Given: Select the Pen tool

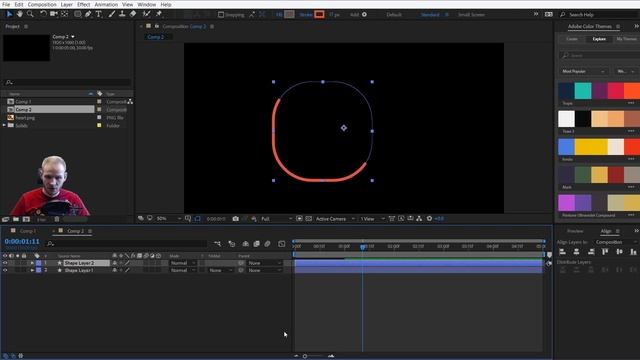Looking at the screenshot, I should (88, 14).
